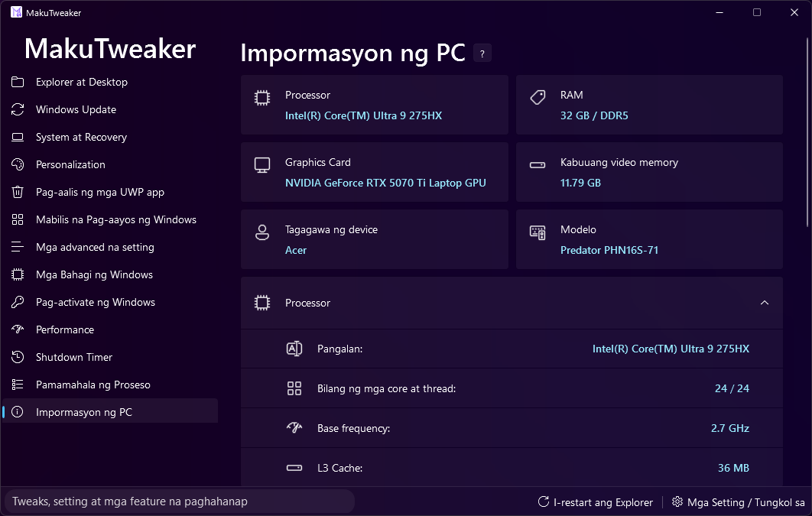Click the Pangalan text icon in Processor section

[x=294, y=349]
